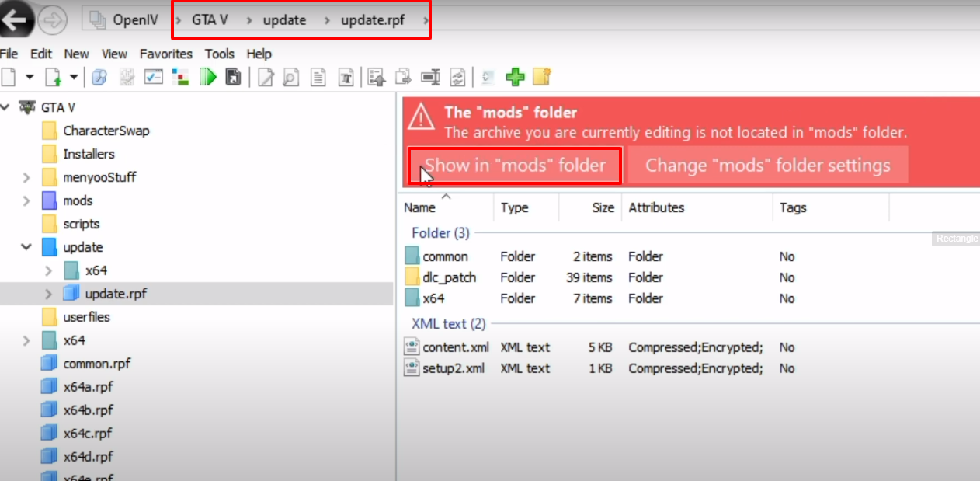Viewport: 980px width, 481px height.
Task: Open the New icon dropdown arrow
Action: (30, 77)
